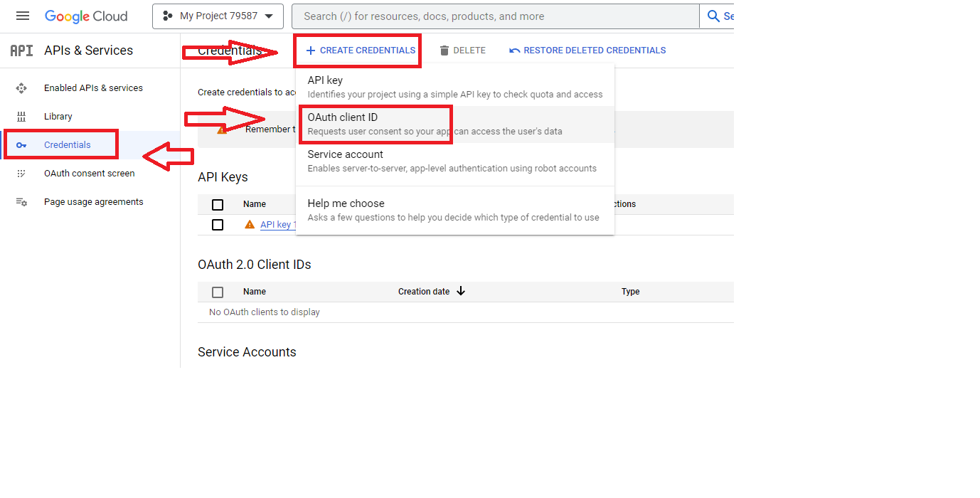Viewport: 980px width, 498px height.
Task: Tick the checkbox for API key 1 row
Action: click(x=218, y=225)
